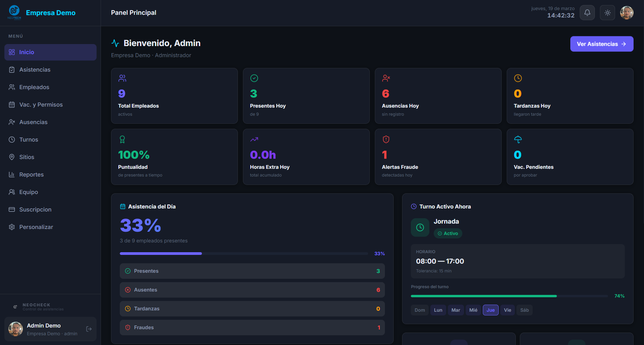
Task: Open the user avatar in top bar
Action: tap(627, 13)
